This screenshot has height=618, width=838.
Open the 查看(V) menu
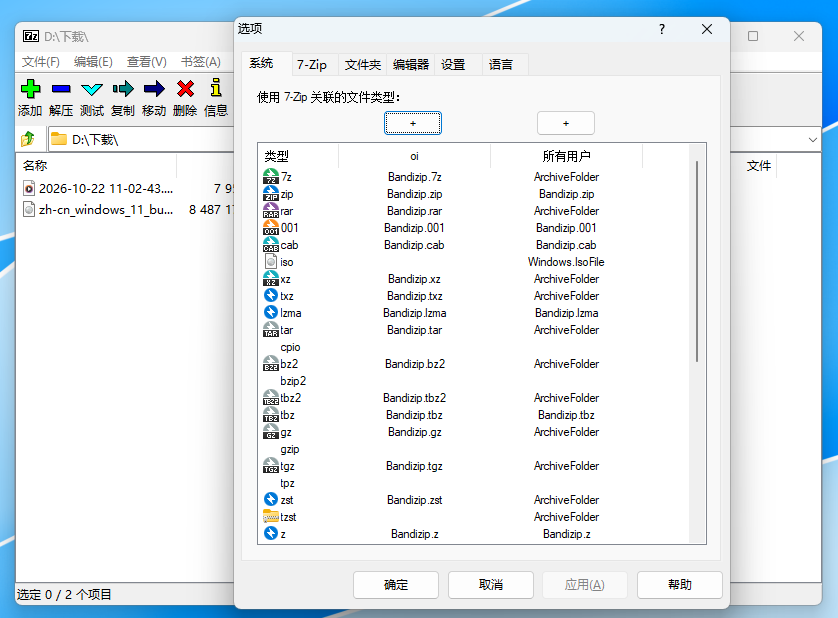146,62
